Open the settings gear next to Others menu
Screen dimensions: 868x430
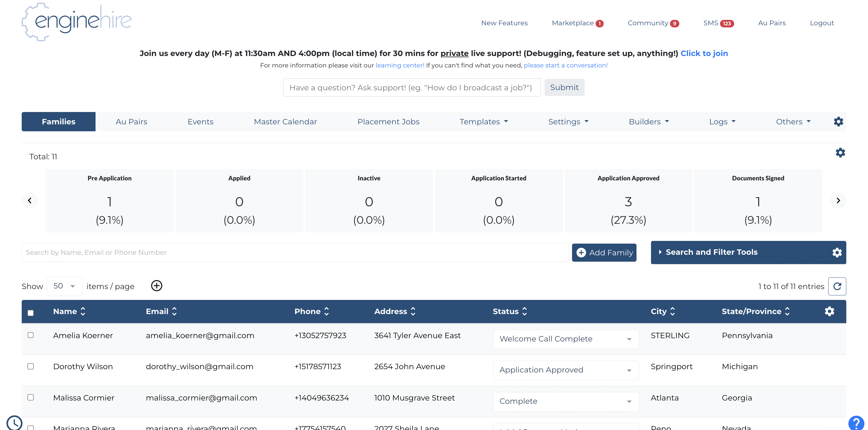[x=838, y=122]
